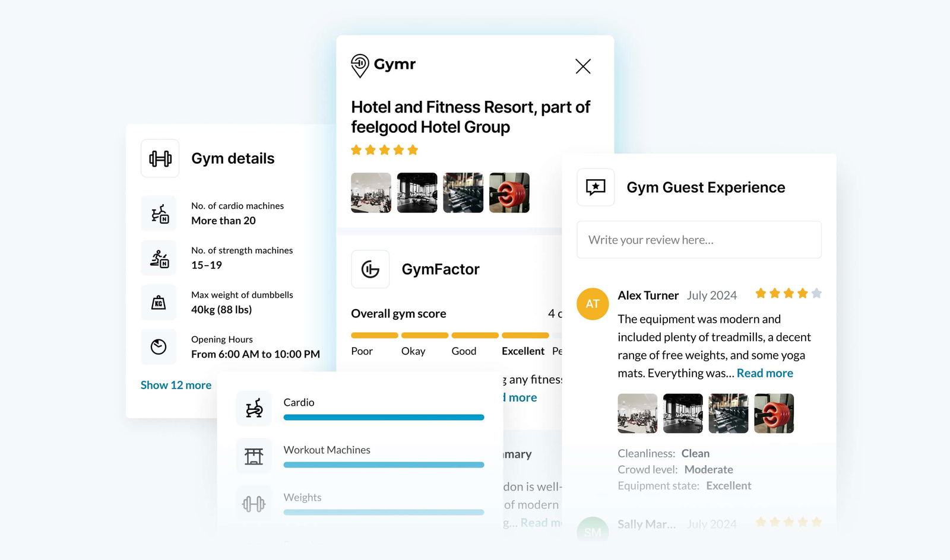Click the Opening Hours clock icon

[159, 347]
